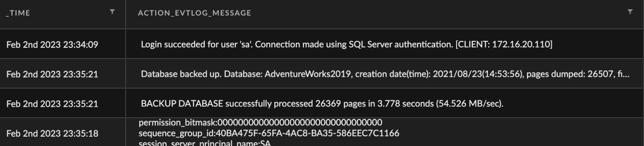Sort by the _TIME column header

point(18,13)
